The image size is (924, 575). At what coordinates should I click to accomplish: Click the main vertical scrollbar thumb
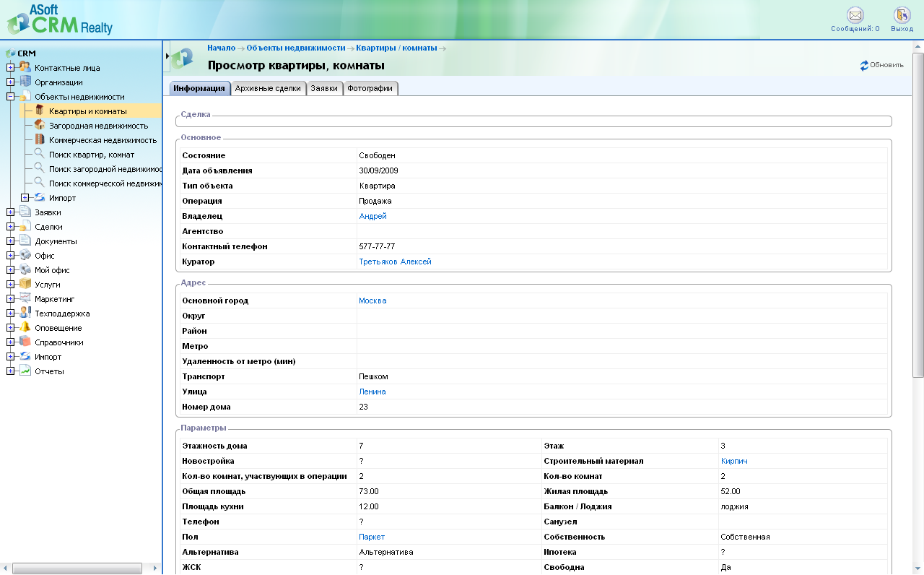tap(918, 215)
